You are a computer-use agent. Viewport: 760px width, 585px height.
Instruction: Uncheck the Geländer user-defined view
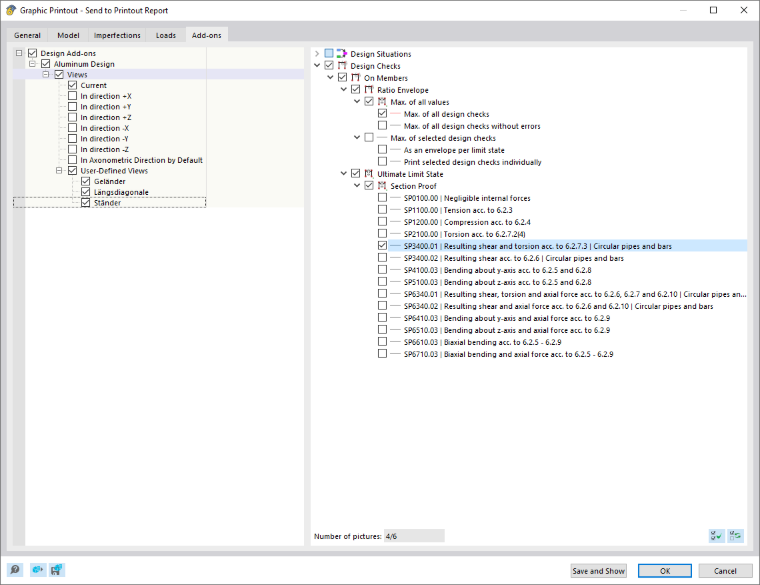pyautogui.click(x=86, y=181)
